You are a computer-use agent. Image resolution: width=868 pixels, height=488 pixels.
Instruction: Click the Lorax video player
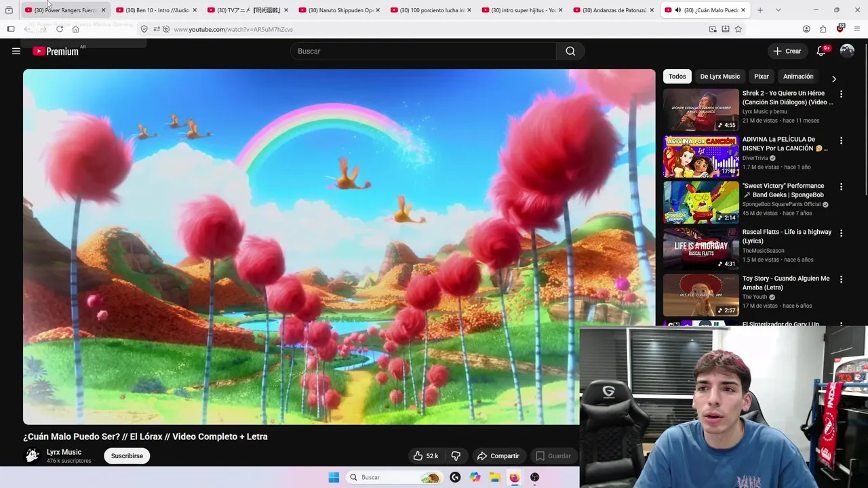339,247
